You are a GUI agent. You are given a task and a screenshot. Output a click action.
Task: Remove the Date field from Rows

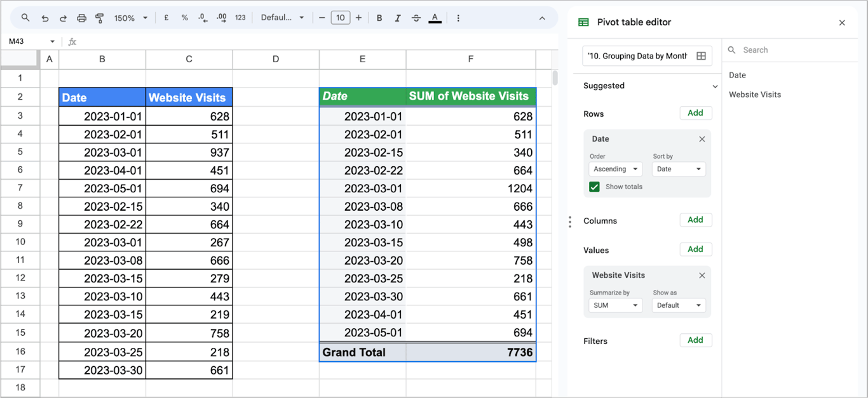702,139
